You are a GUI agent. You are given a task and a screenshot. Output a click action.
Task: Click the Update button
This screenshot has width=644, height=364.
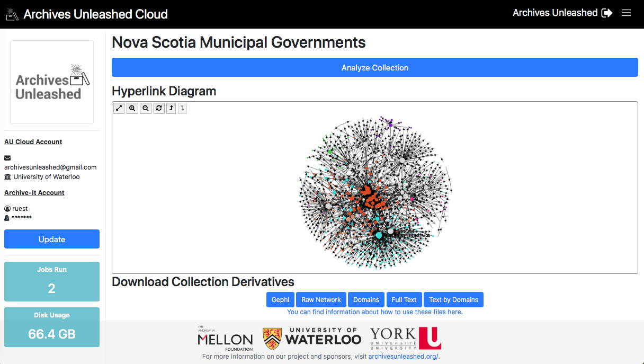tap(52, 239)
